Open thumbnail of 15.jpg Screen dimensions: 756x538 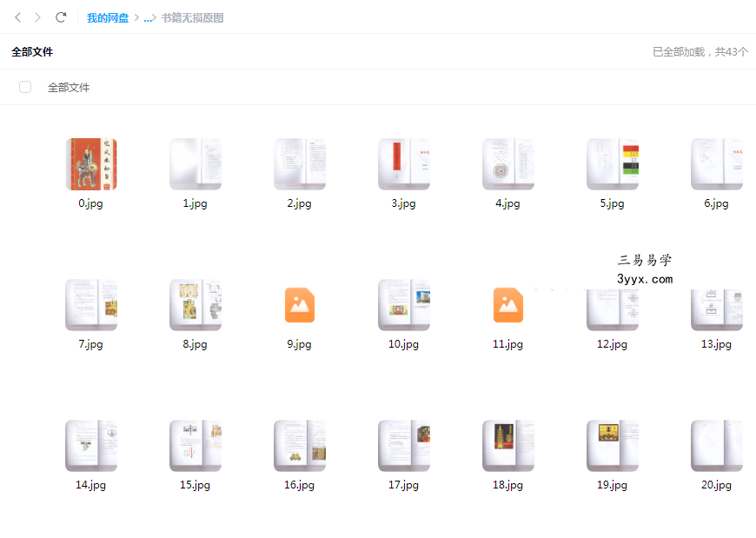tap(196, 446)
